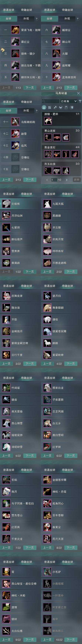Open the funnel filter in 马具秘鉴
Viewport: 82px width, 644px height.
point(80,101)
